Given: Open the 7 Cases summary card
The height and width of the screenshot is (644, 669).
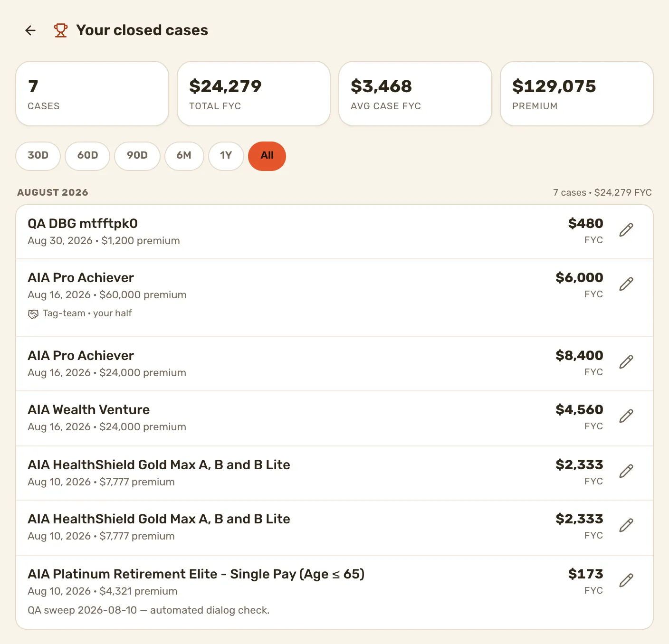Looking at the screenshot, I should tap(92, 94).
